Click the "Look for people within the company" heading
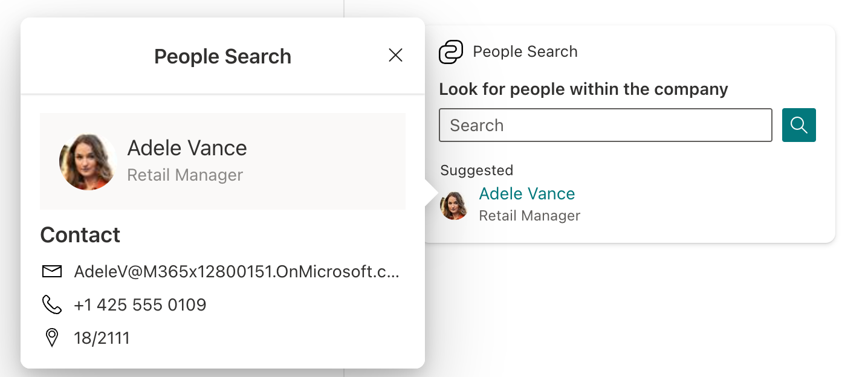The width and height of the screenshot is (868, 377). [583, 89]
